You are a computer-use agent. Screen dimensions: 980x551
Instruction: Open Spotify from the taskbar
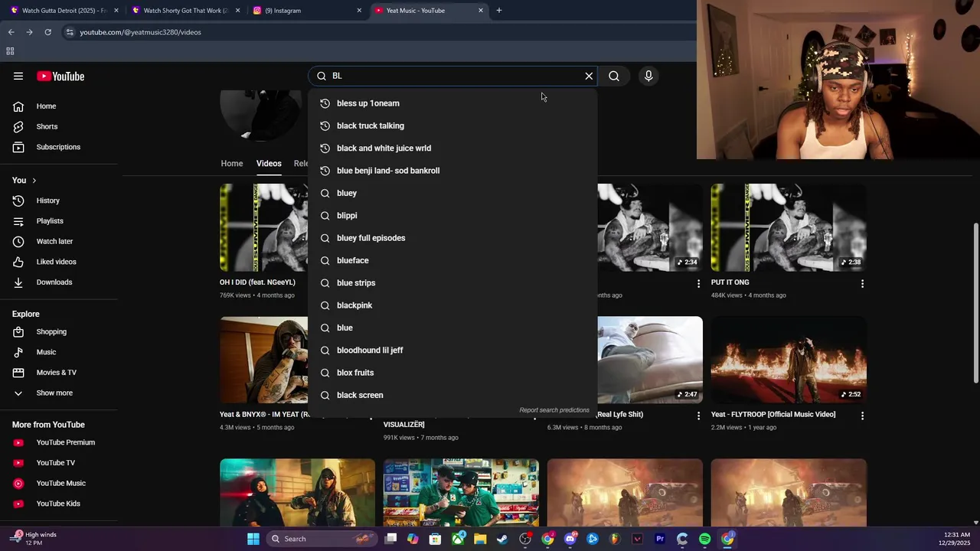tap(704, 539)
